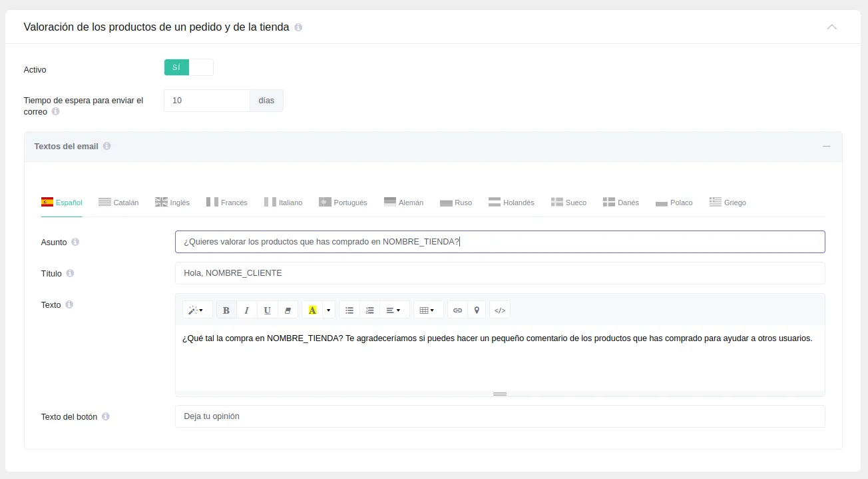Click the info icon beside the section title

298,27
